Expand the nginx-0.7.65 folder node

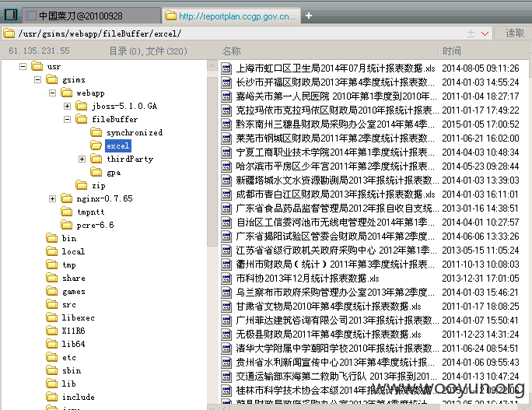point(52,198)
